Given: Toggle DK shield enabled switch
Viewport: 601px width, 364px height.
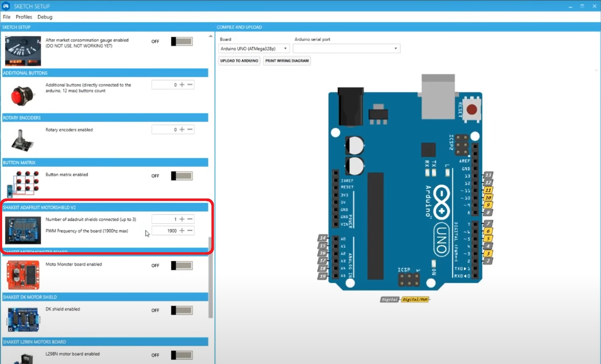Looking at the screenshot, I should 182,310.
